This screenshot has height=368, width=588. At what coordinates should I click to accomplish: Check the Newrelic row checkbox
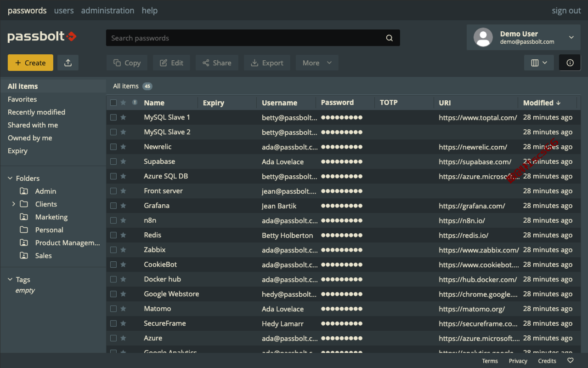pyautogui.click(x=113, y=147)
